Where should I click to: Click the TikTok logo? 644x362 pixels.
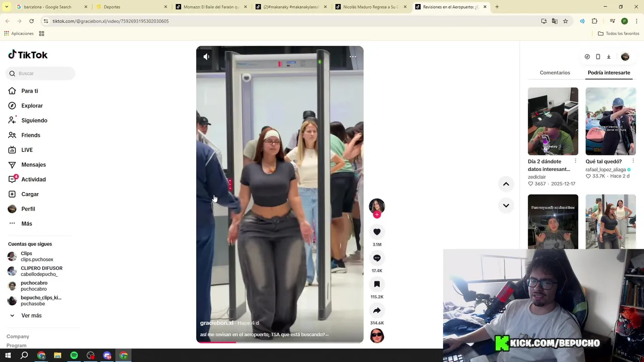click(28, 55)
